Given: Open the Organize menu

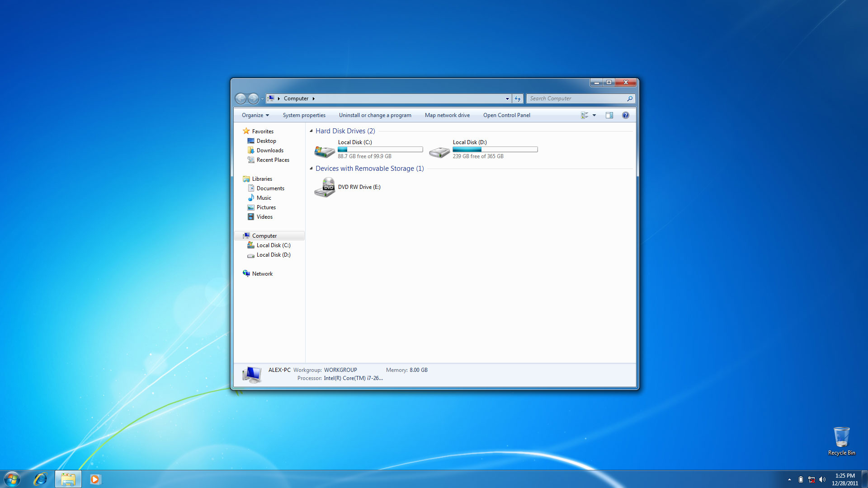Looking at the screenshot, I should 255,115.
